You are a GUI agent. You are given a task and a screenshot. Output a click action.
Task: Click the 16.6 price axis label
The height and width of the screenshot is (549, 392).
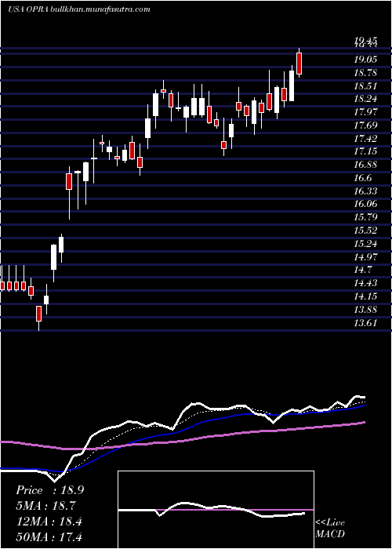click(x=363, y=178)
